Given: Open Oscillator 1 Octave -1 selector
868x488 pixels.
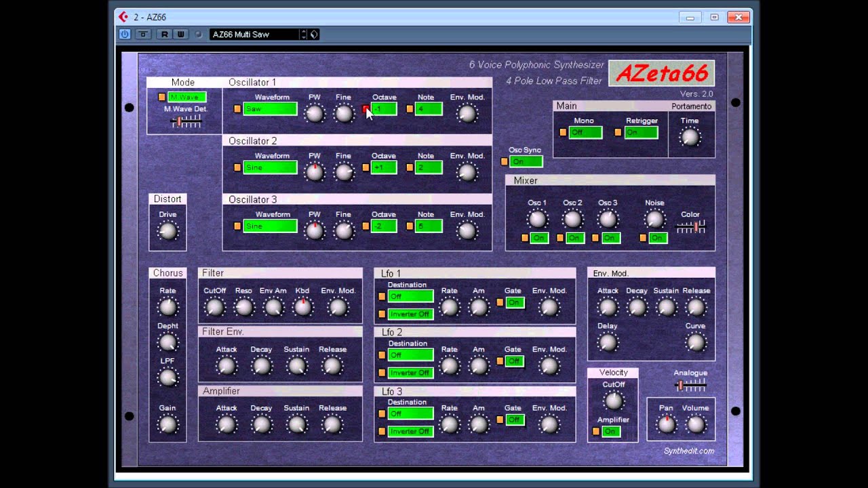Looking at the screenshot, I should pyautogui.click(x=384, y=108).
